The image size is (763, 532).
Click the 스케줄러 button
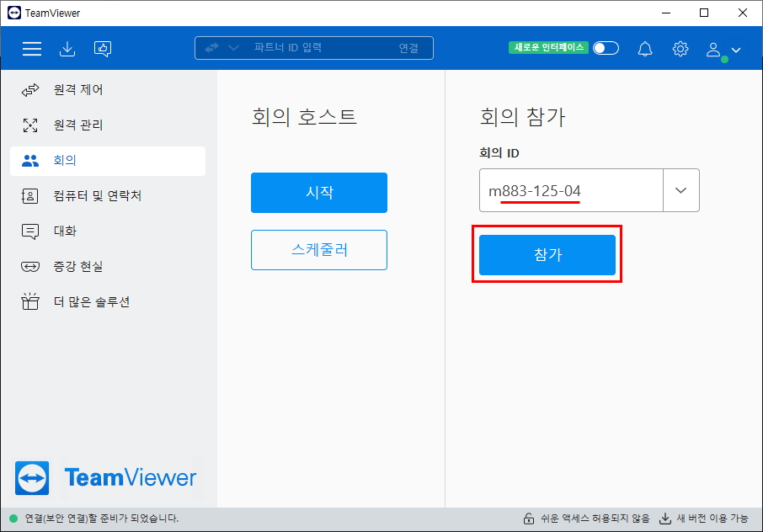click(319, 250)
